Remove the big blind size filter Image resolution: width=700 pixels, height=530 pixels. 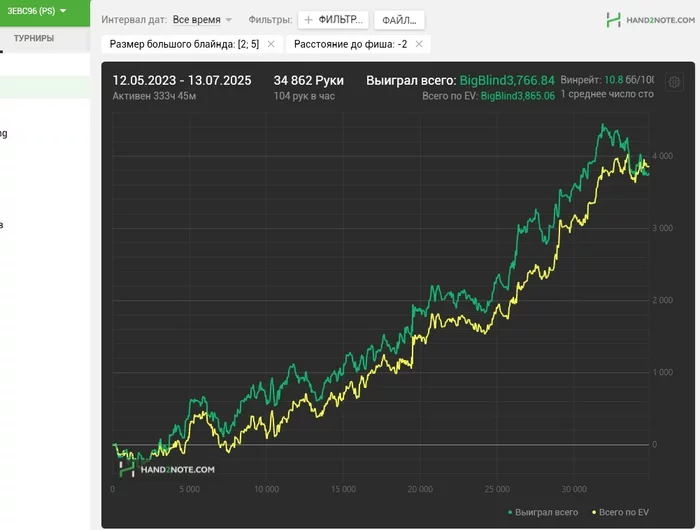click(x=271, y=44)
